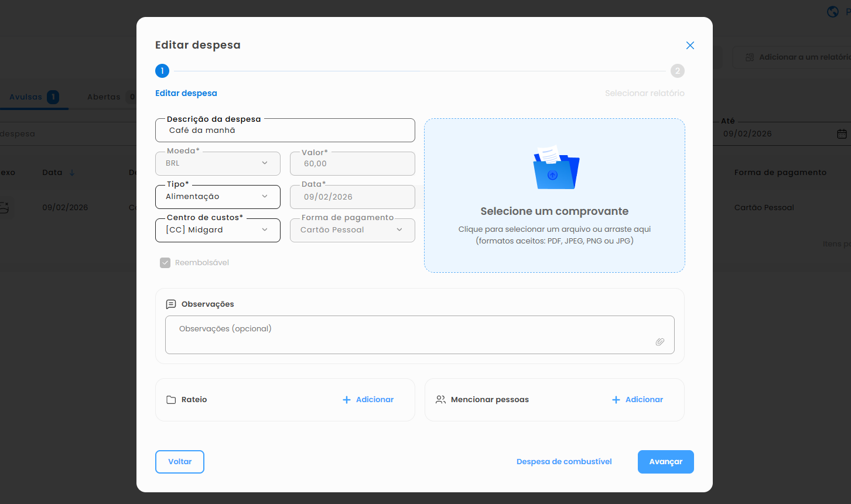
Task: Open the Forma de pagamento dropdown
Action: 352,230
